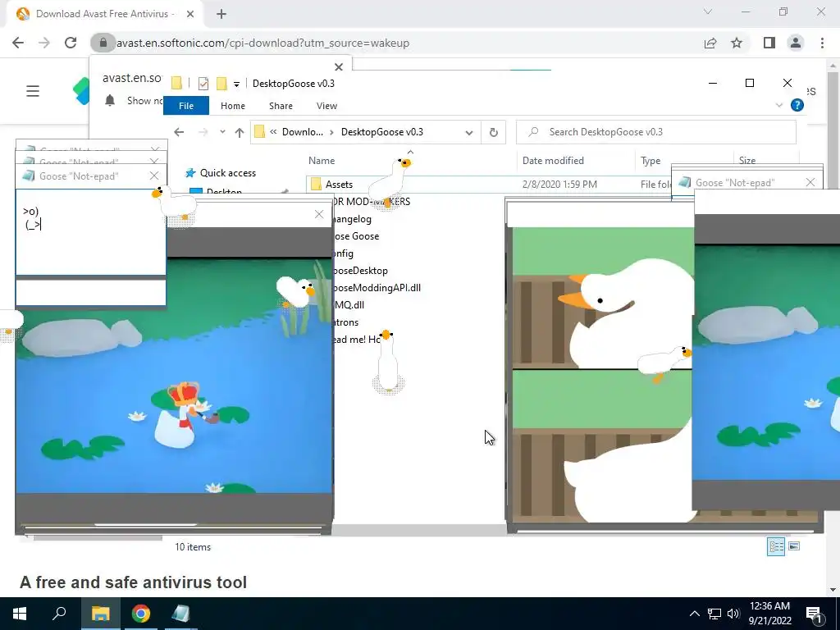Click the Downloads breadcrumb in address bar
The image size is (840, 630).
pos(303,132)
